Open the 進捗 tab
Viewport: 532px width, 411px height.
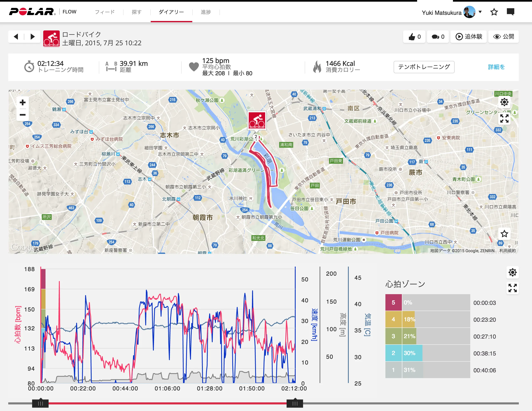pyautogui.click(x=206, y=12)
